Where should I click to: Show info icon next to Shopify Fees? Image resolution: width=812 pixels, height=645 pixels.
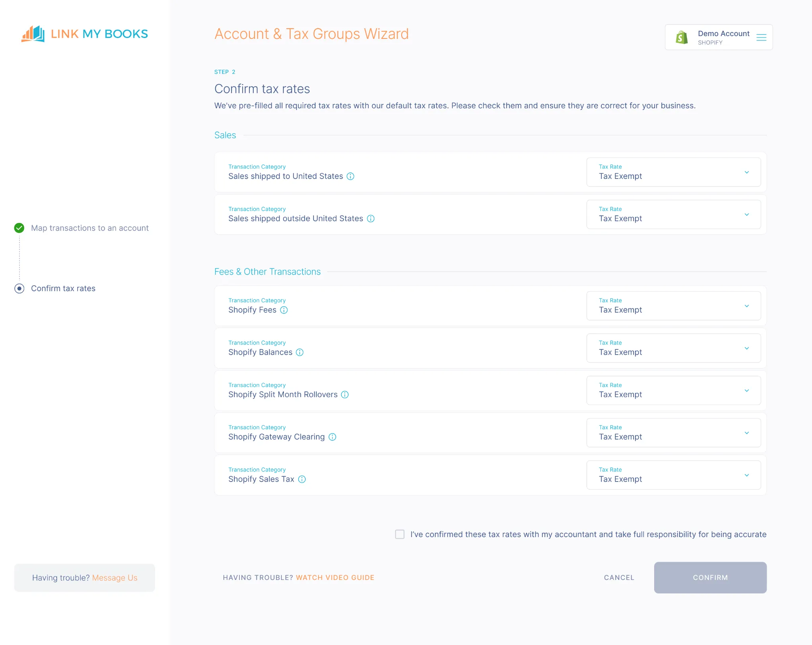tap(284, 310)
